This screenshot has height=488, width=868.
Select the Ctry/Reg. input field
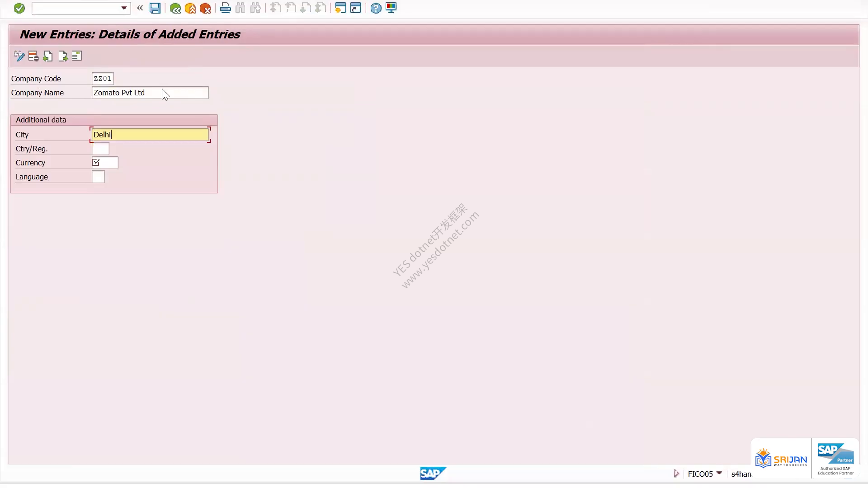100,149
